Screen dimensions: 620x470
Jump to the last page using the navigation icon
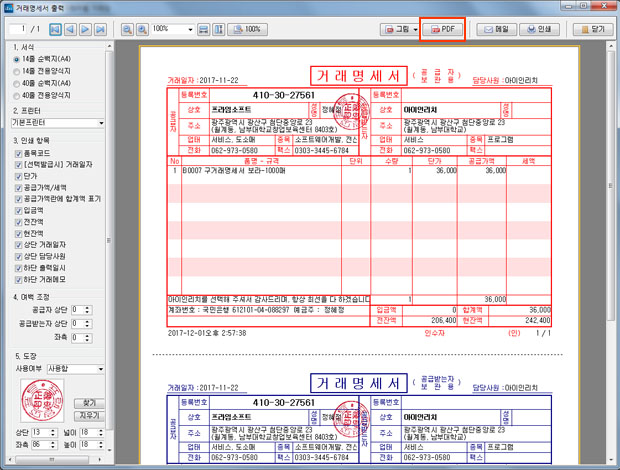[x=101, y=30]
